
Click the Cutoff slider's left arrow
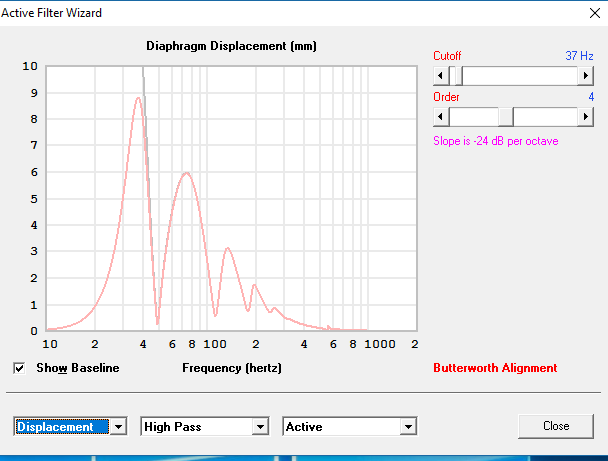[440, 76]
